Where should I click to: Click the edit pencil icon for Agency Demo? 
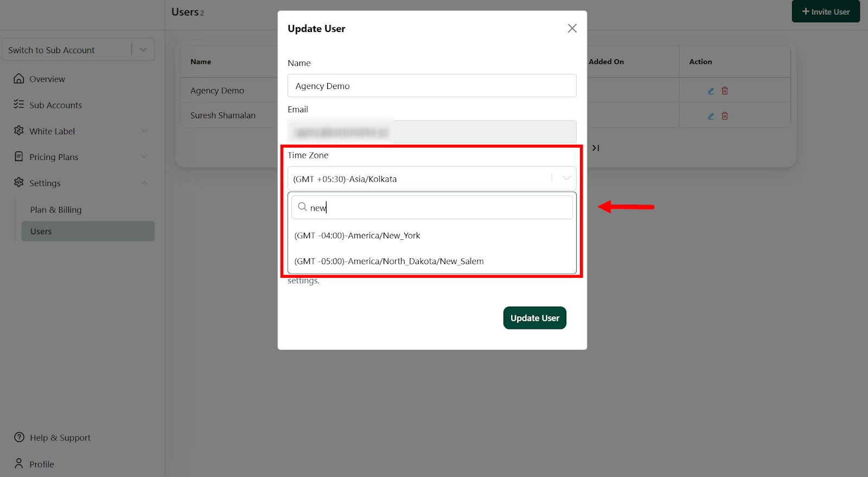coord(711,91)
